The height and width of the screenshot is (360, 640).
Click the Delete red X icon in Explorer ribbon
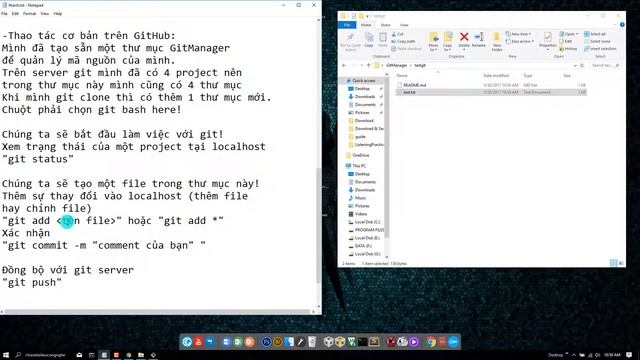click(464, 38)
